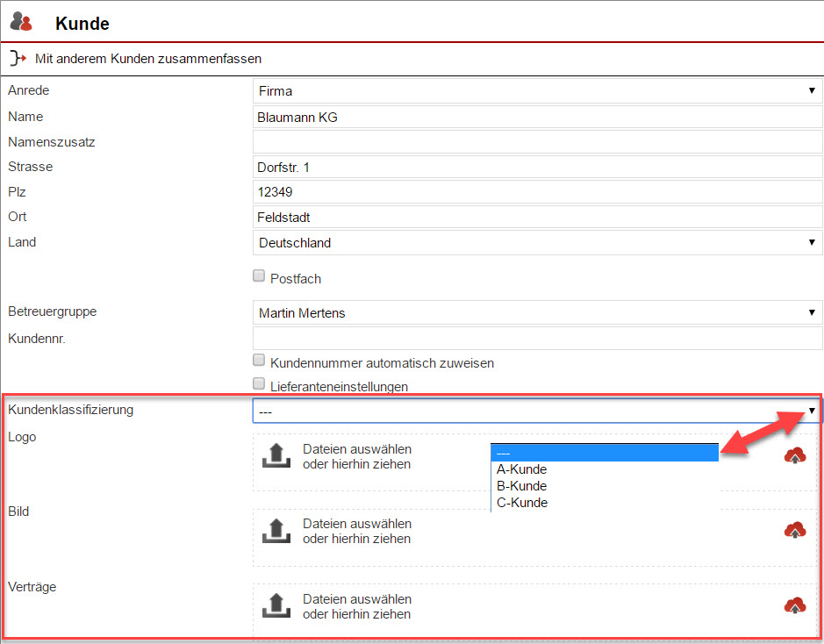
Task: Click into the empty Kundennr. field
Action: point(537,338)
